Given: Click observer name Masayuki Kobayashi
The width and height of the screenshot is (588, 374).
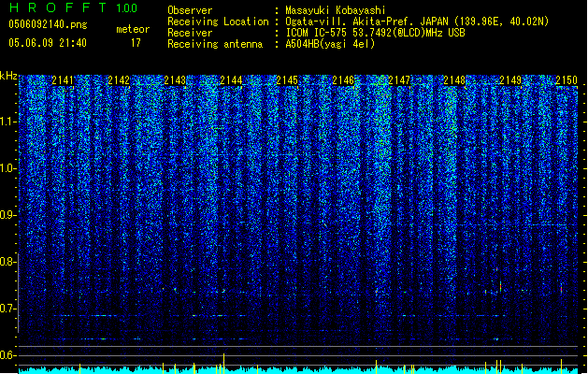Looking at the screenshot, I should click(x=336, y=10).
